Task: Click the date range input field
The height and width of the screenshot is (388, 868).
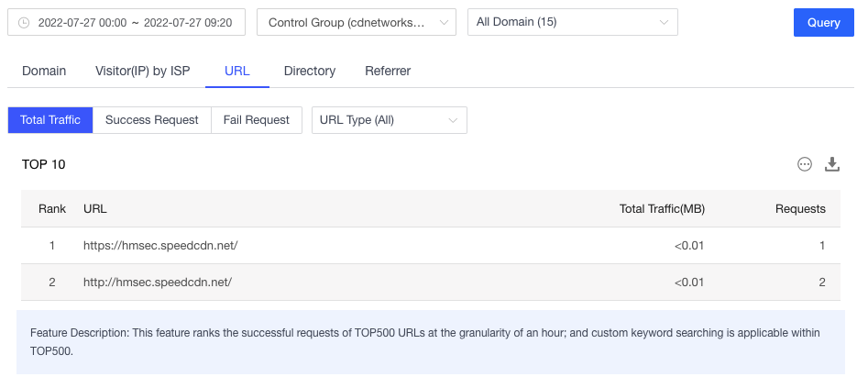Action: pos(134,23)
